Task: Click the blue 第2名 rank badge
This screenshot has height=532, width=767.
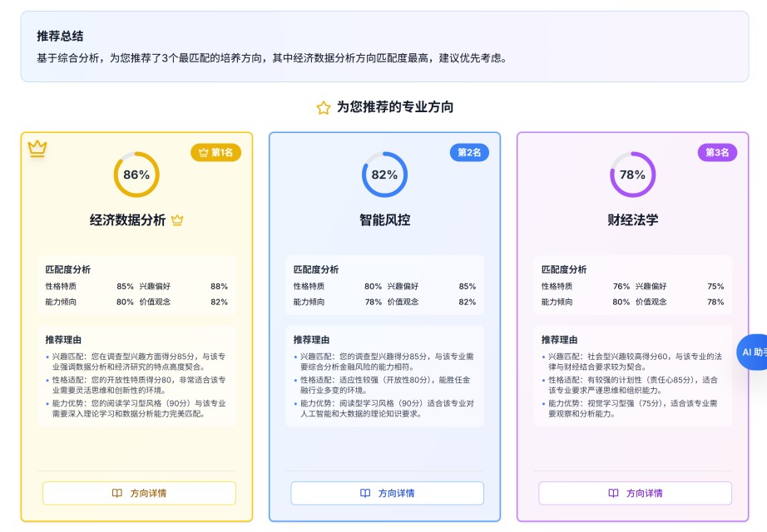Action: tap(469, 153)
